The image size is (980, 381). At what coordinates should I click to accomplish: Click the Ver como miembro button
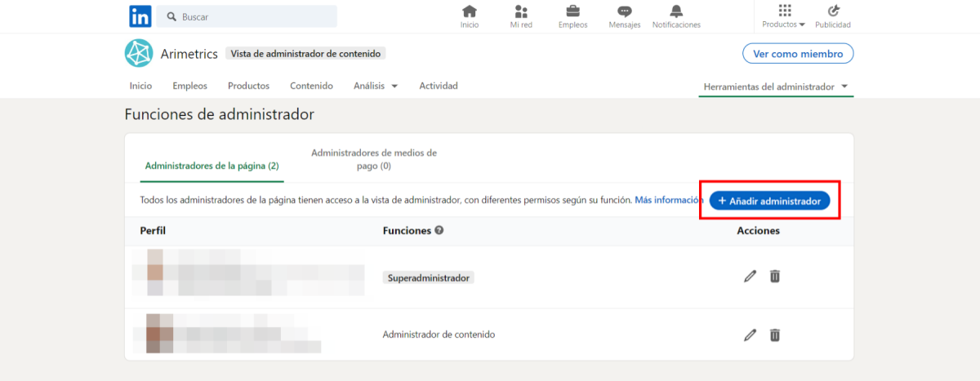point(798,54)
